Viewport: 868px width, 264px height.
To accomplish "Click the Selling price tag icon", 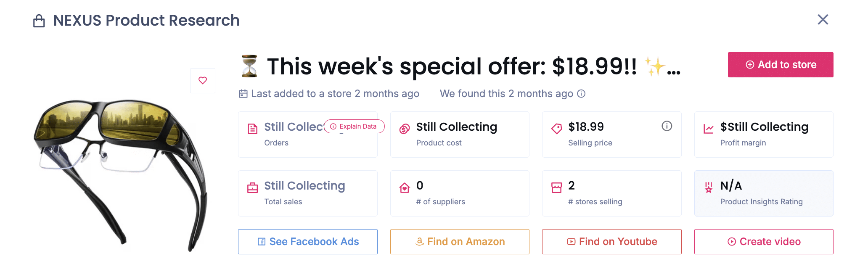I will tap(556, 129).
